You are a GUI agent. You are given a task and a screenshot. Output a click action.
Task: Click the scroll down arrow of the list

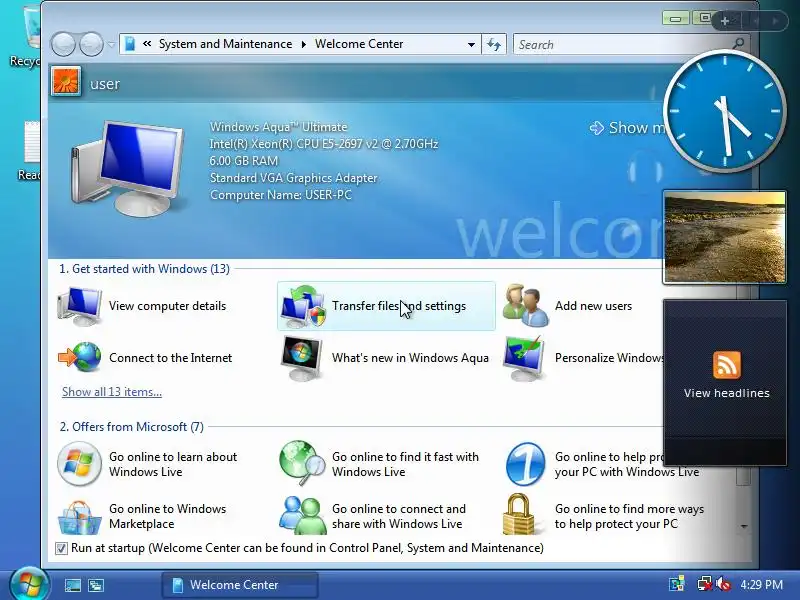[x=744, y=526]
